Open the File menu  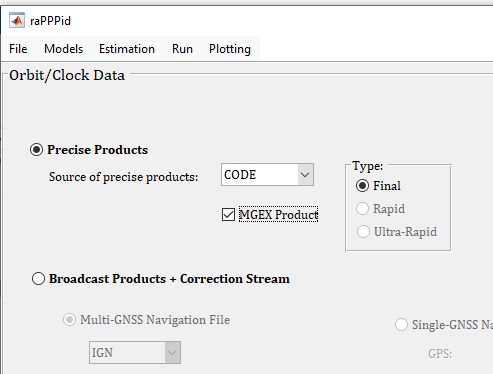click(18, 49)
